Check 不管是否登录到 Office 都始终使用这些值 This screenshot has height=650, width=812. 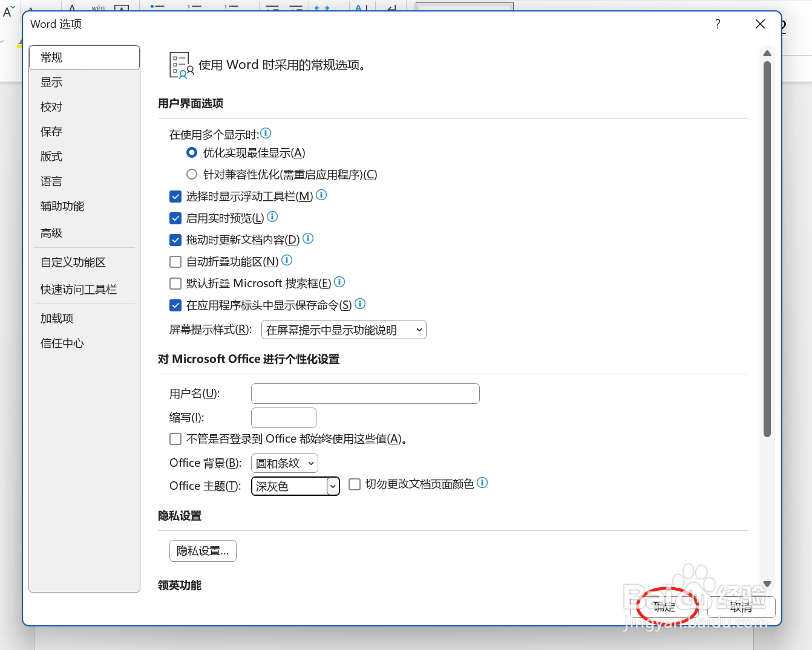175,439
